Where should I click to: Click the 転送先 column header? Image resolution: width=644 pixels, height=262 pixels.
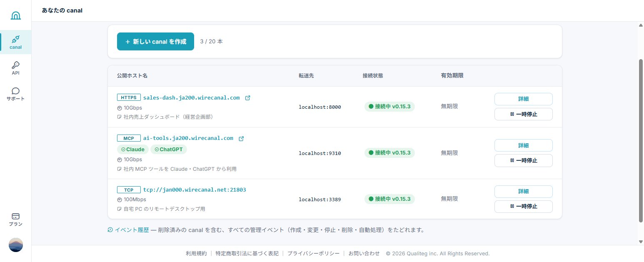306,76
